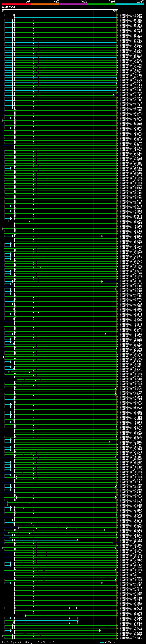146x644 pixels.
Task: Click the cyan ~100% identity legend segment
Action: click(130, 4)
